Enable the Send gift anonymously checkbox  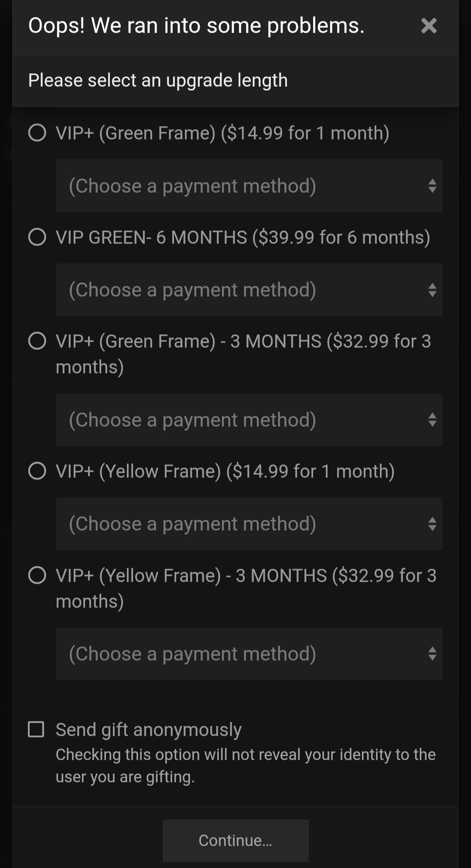[x=36, y=729]
